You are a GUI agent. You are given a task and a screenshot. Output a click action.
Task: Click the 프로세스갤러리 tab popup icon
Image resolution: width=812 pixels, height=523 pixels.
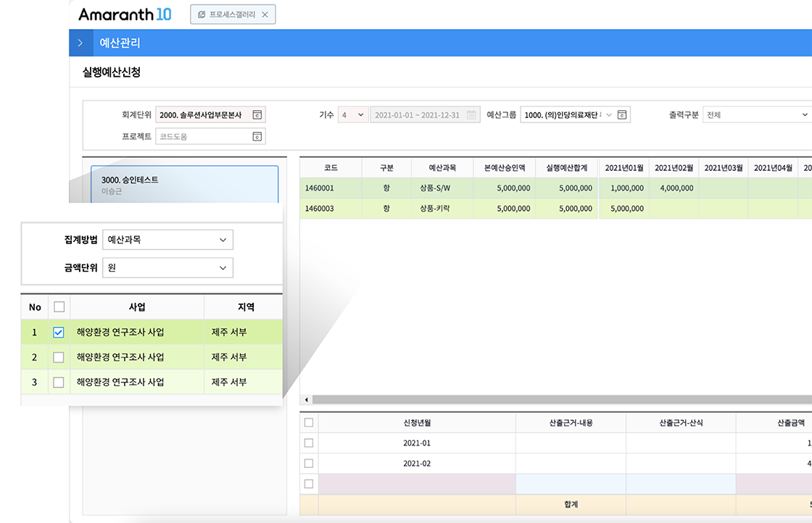pos(202,14)
